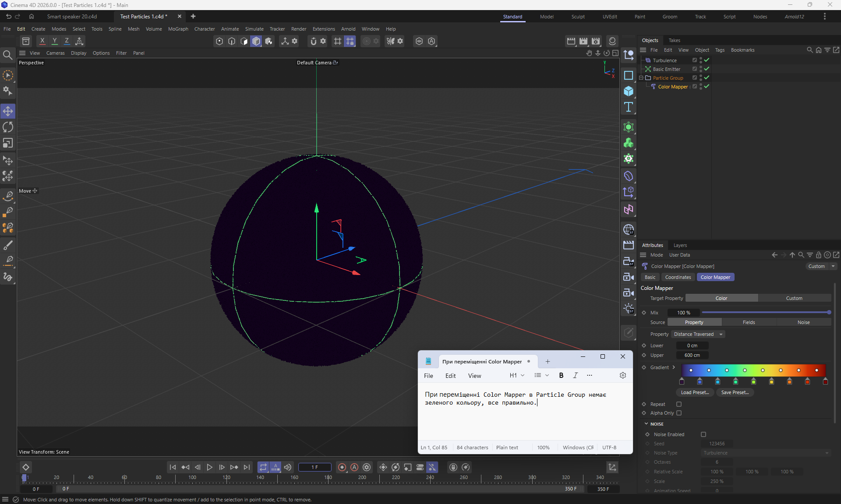Image resolution: width=841 pixels, height=504 pixels.
Task: Switch to the Coordinates tab
Action: click(x=678, y=277)
